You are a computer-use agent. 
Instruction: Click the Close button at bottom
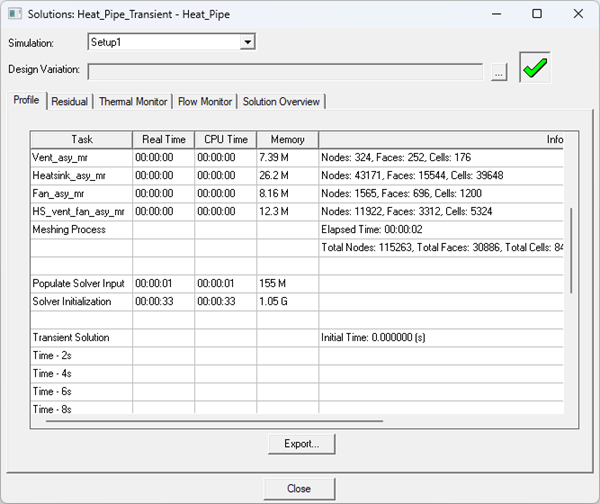(x=299, y=489)
